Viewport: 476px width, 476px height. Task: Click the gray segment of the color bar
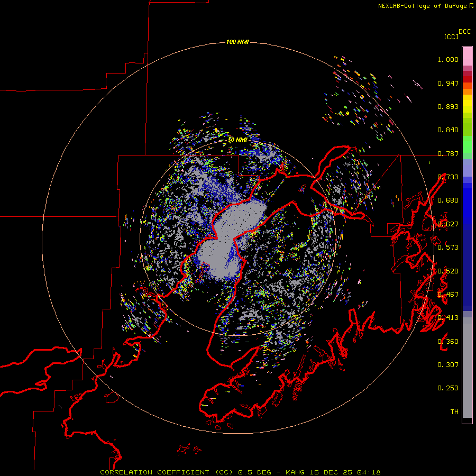click(x=467, y=368)
